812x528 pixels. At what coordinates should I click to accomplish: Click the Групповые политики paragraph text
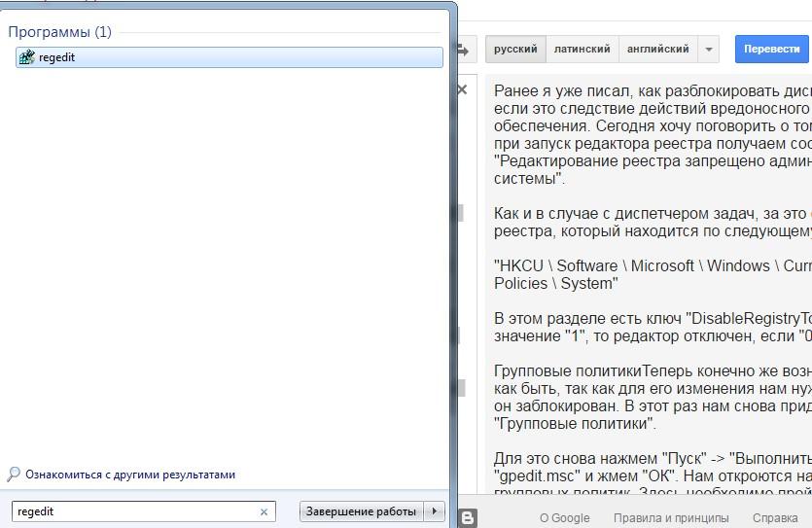653,397
